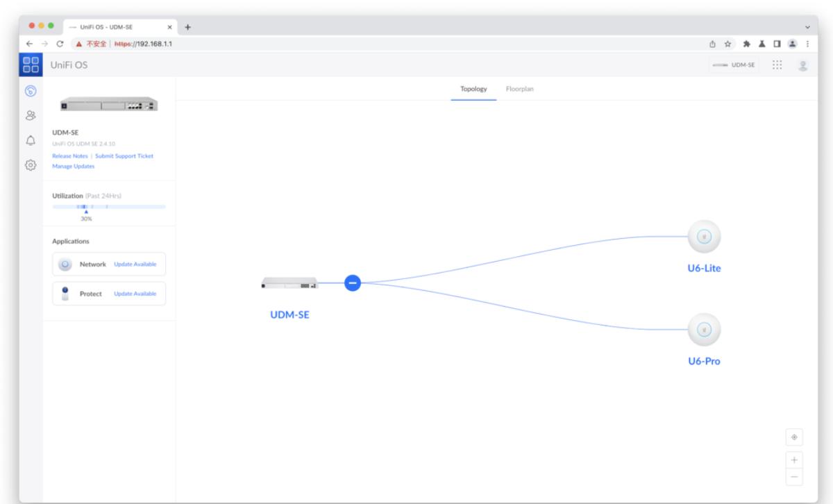833x504 pixels.
Task: Open the users and admins sidebar icon
Action: (x=31, y=115)
